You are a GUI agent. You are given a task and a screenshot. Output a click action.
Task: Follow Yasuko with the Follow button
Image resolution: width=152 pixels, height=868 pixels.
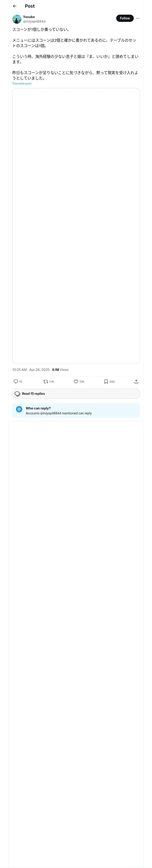pos(125,18)
